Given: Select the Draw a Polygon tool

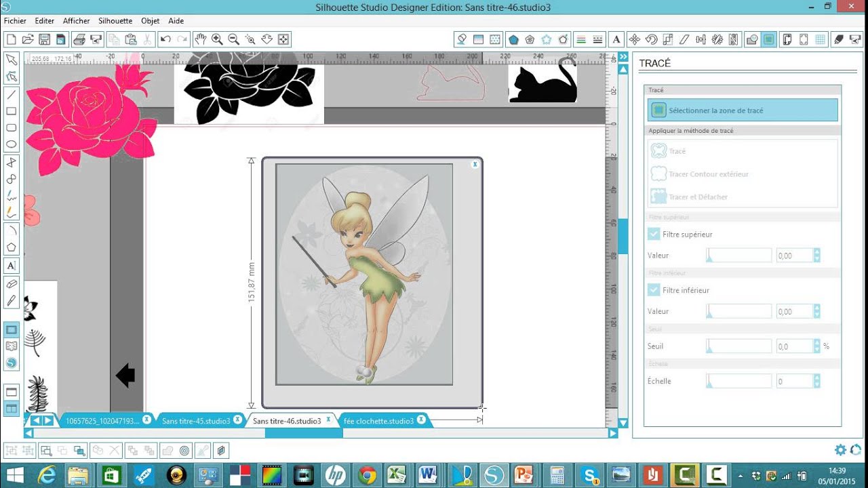Looking at the screenshot, I should click(12, 247).
